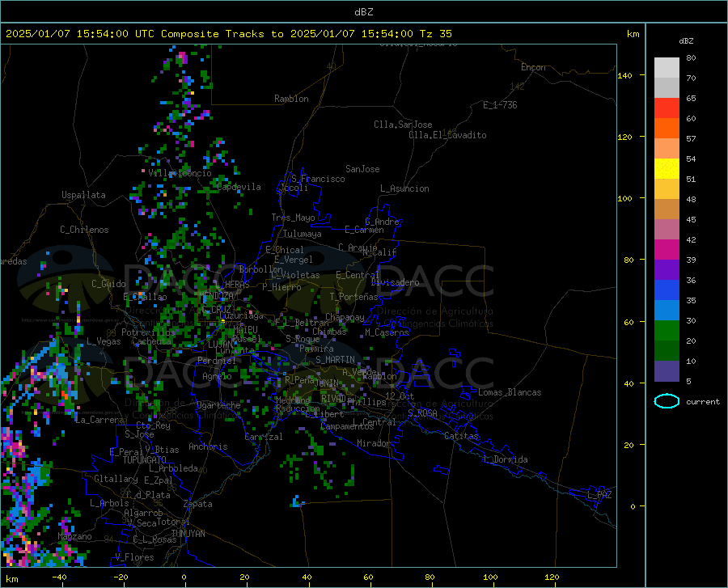Click the 'Capdevila' map label
The image size is (728, 588).
click(x=239, y=187)
